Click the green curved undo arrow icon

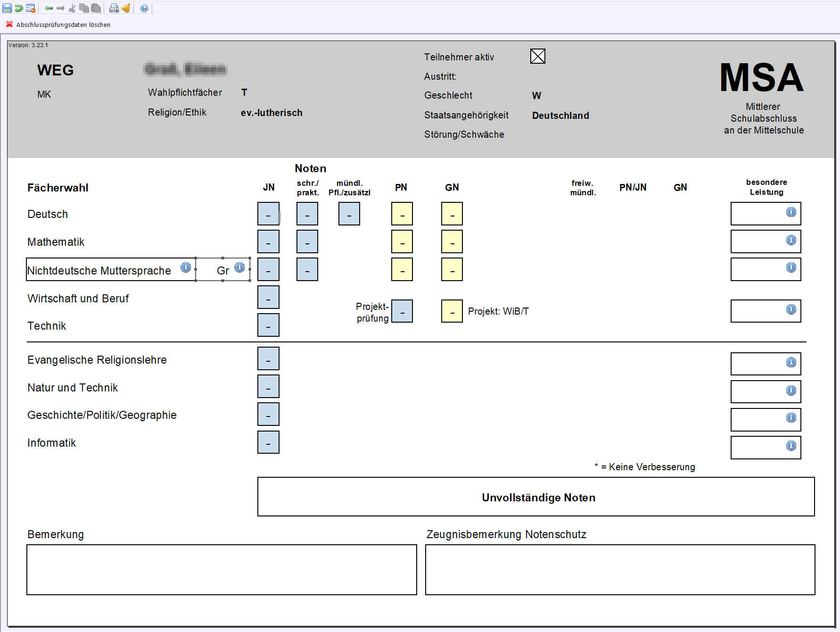19,8
